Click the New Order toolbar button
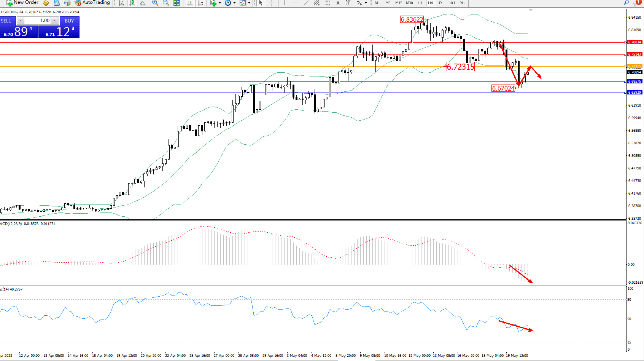 coord(22,3)
